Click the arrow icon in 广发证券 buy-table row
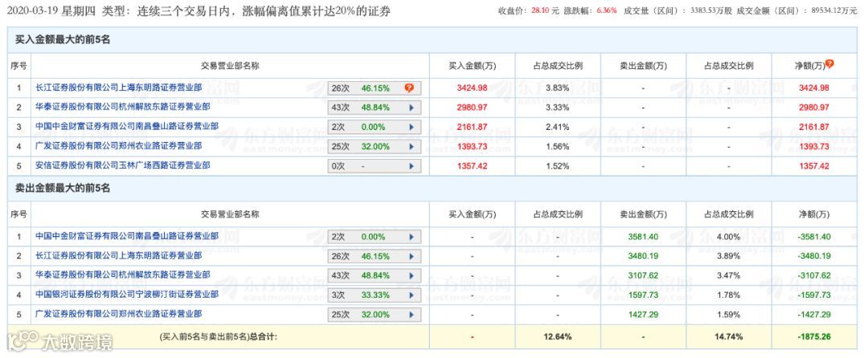Viewport: 868px width, 358px height. point(411,146)
